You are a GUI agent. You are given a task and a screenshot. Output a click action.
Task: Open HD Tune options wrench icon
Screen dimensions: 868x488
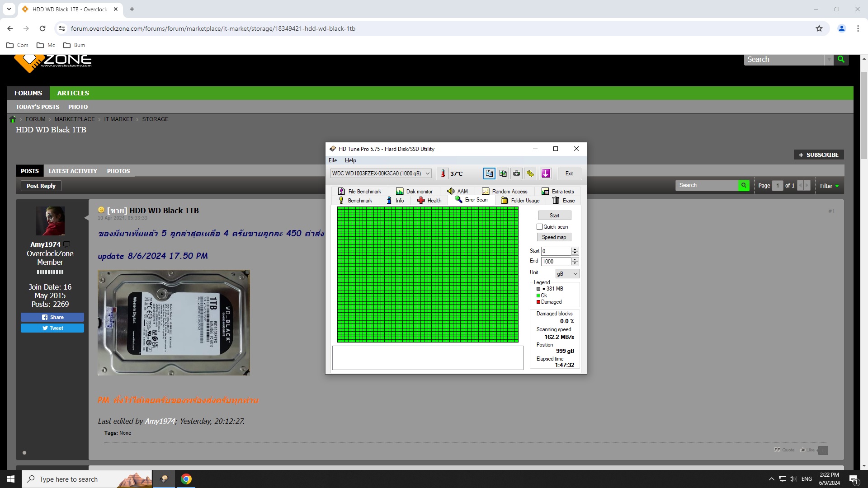pos(530,174)
